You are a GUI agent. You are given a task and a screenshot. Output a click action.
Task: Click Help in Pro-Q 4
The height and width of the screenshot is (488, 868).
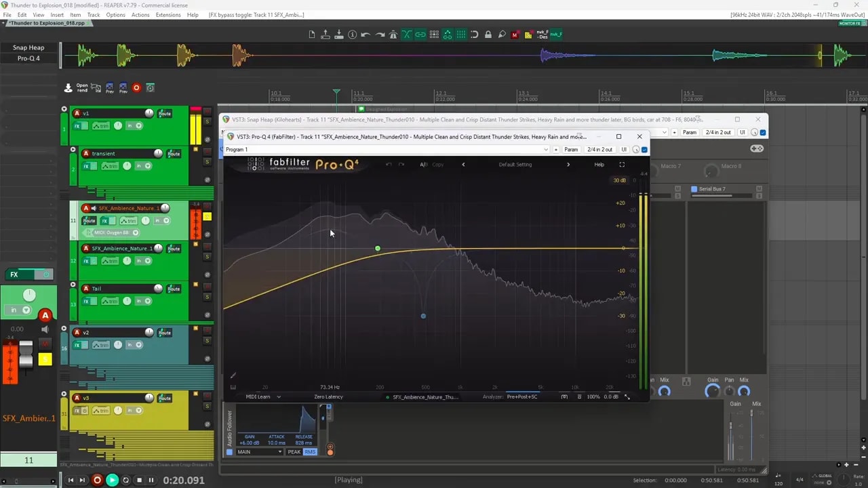point(599,165)
